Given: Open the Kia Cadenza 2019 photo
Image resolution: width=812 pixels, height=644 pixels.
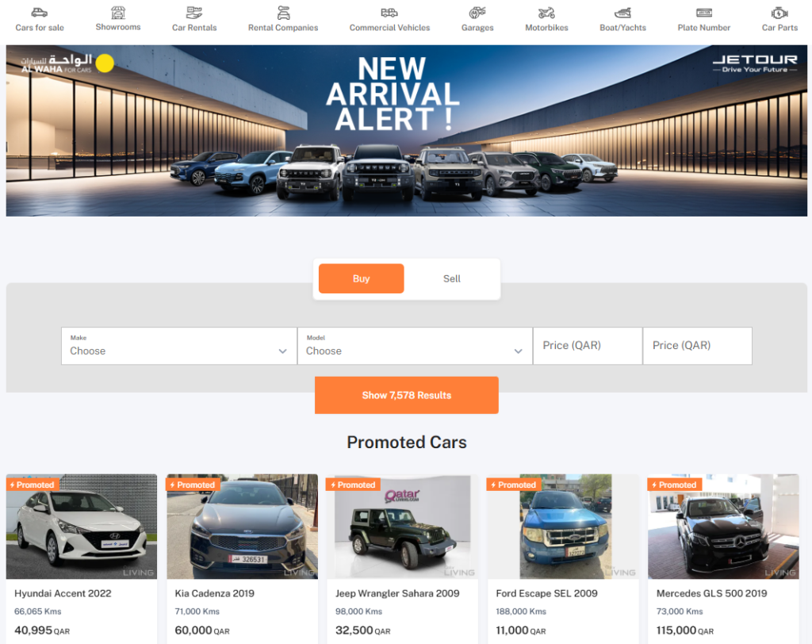Looking at the screenshot, I should (x=243, y=527).
